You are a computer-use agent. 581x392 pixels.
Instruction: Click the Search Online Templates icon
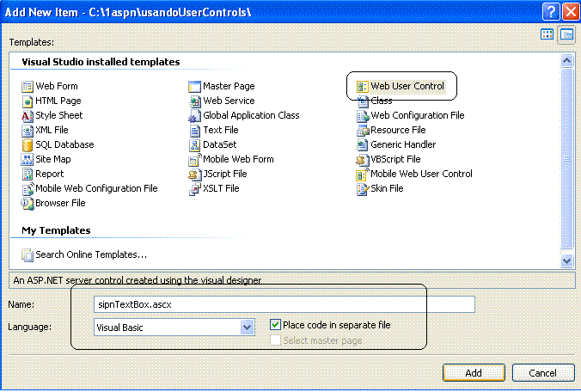coord(28,255)
